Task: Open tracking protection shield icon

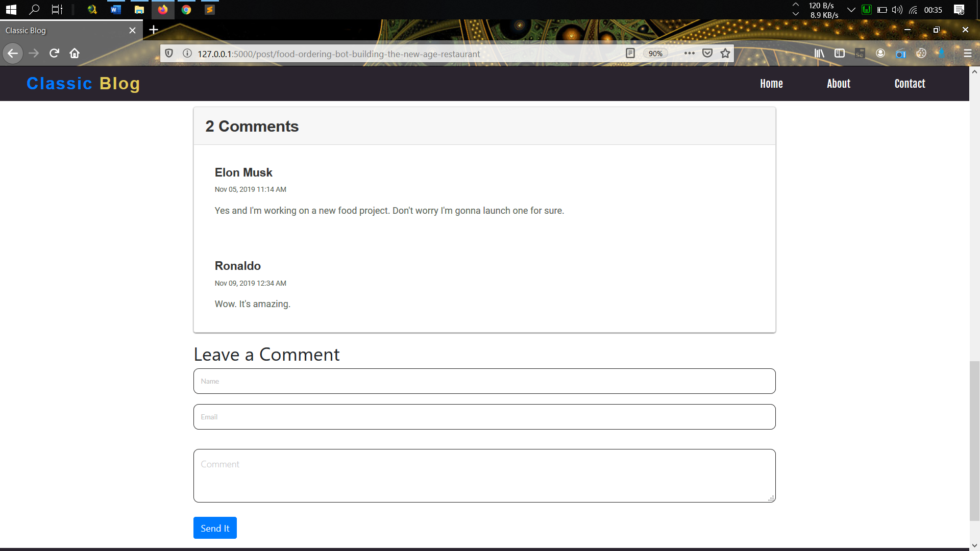Action: click(169, 53)
